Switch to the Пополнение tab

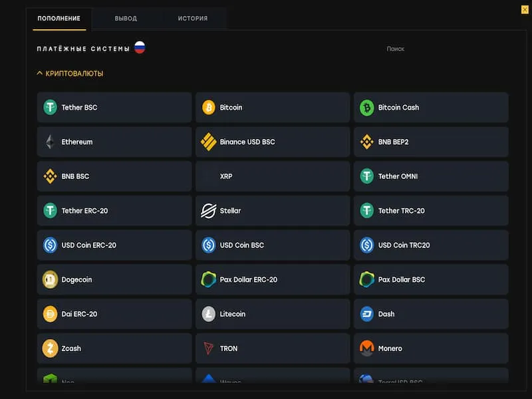[59, 19]
